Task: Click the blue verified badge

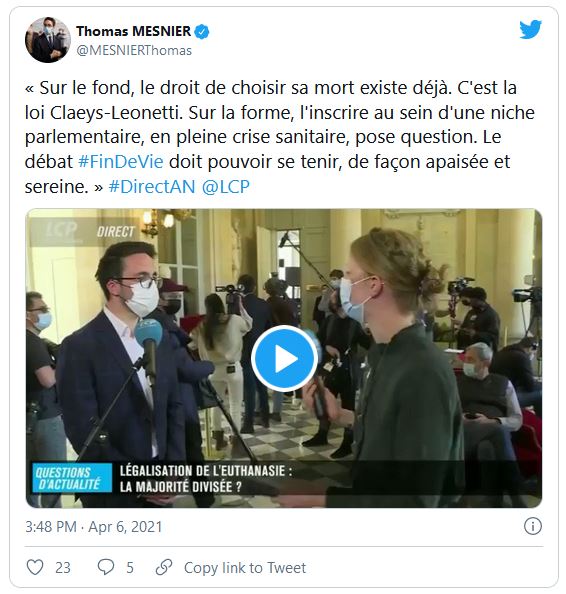Action: [202, 32]
